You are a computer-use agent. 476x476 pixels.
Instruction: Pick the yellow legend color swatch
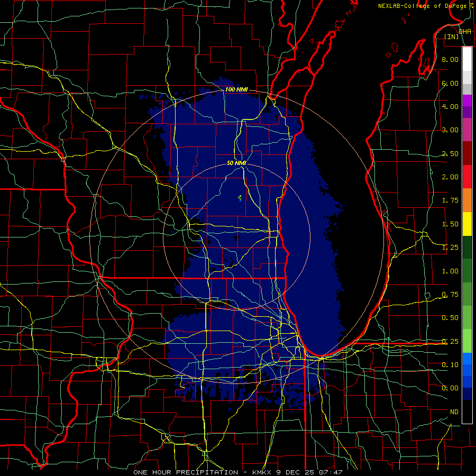(467, 224)
